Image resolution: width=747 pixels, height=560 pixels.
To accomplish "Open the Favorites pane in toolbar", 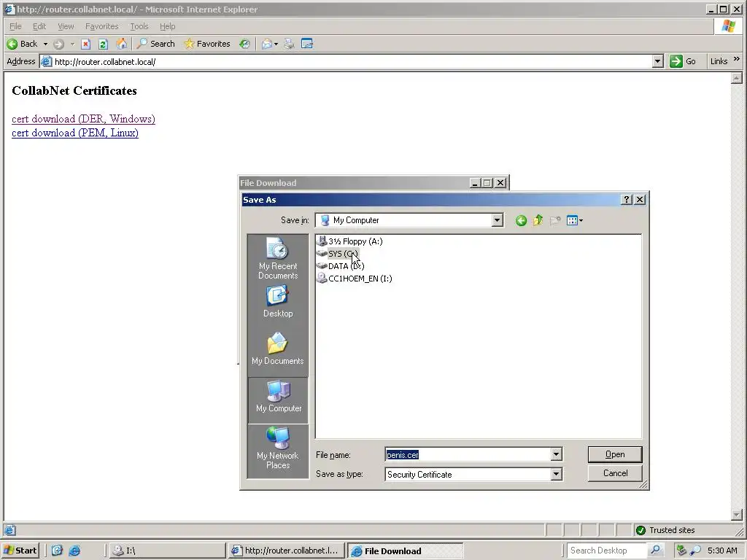I will point(207,44).
